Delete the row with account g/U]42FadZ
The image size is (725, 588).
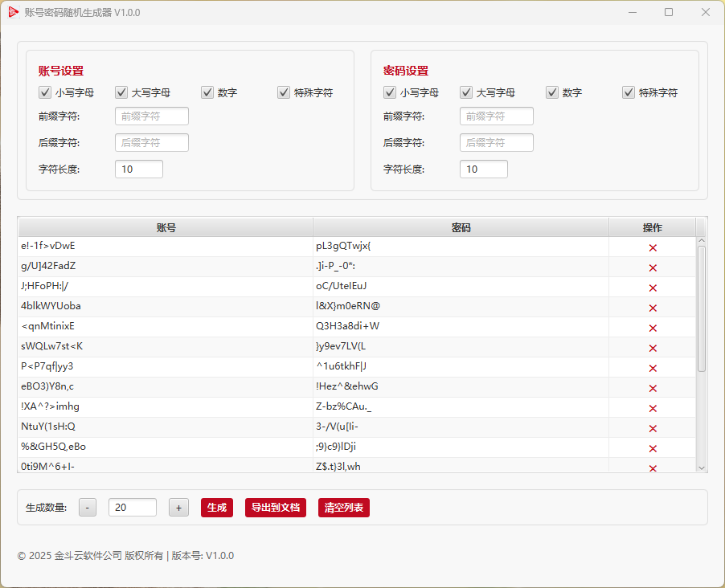click(x=653, y=267)
